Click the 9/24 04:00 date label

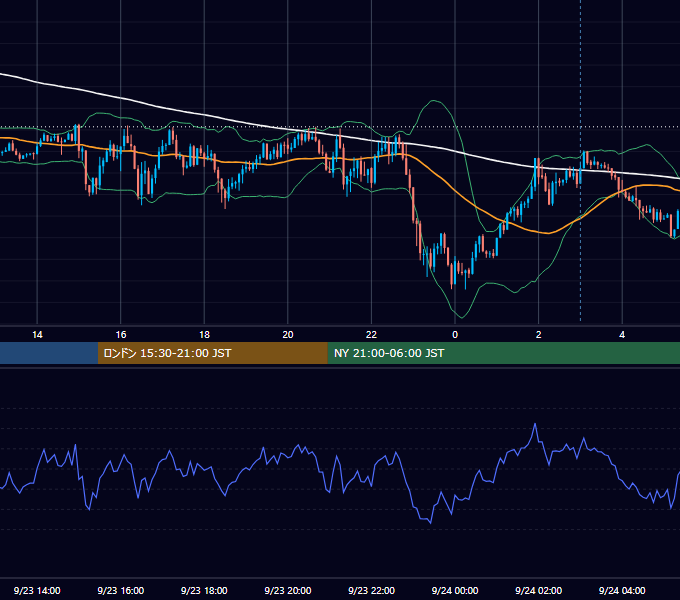pyautogui.click(x=622, y=590)
